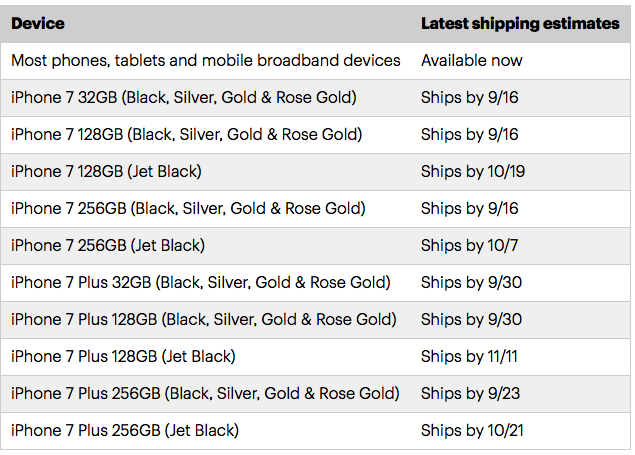Click the iPhone 7 256GB (Jet Black) entry

pos(108,245)
